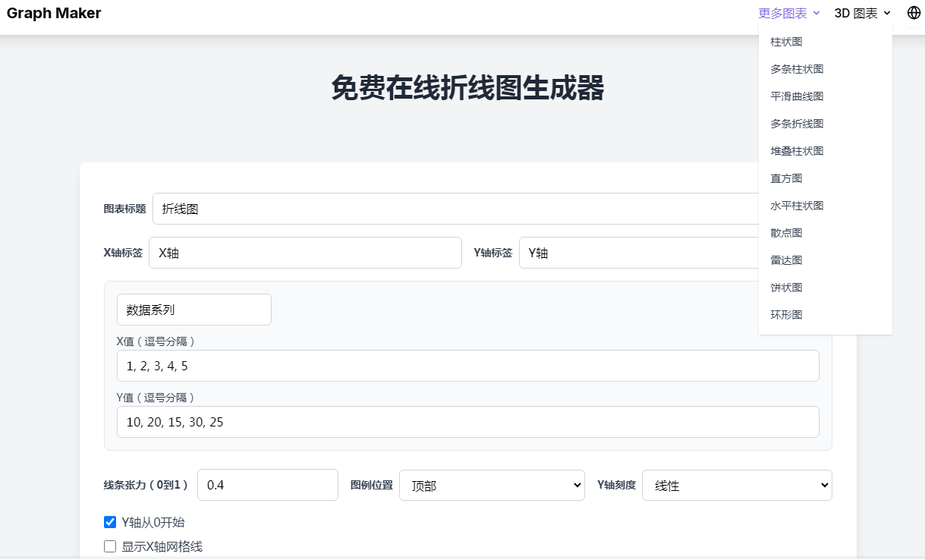Choose 多条柱状图 menu entry
The height and width of the screenshot is (560, 925).
click(x=797, y=69)
